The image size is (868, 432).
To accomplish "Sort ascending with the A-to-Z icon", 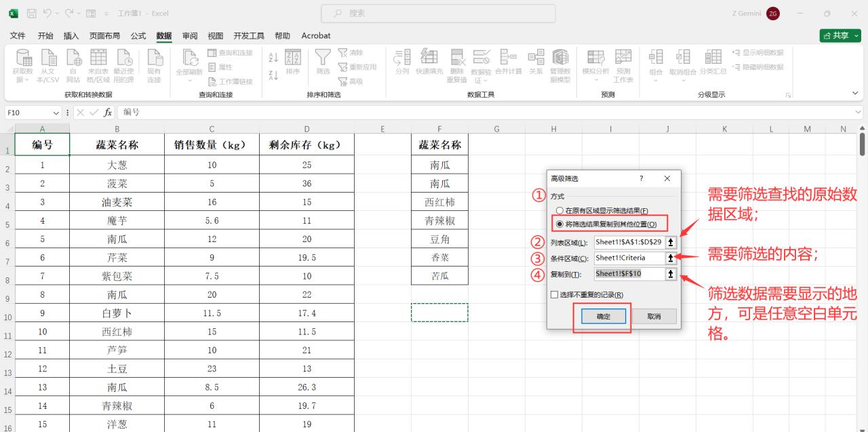I will [273, 58].
